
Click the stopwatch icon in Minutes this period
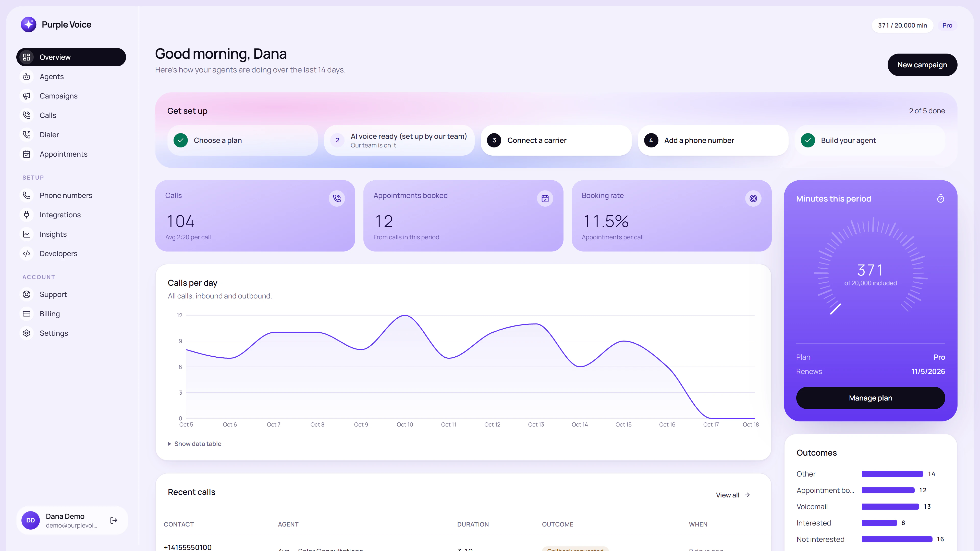click(x=940, y=198)
